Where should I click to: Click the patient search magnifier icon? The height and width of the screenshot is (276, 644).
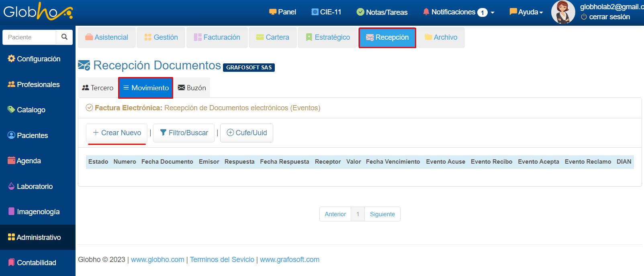pyautogui.click(x=64, y=37)
